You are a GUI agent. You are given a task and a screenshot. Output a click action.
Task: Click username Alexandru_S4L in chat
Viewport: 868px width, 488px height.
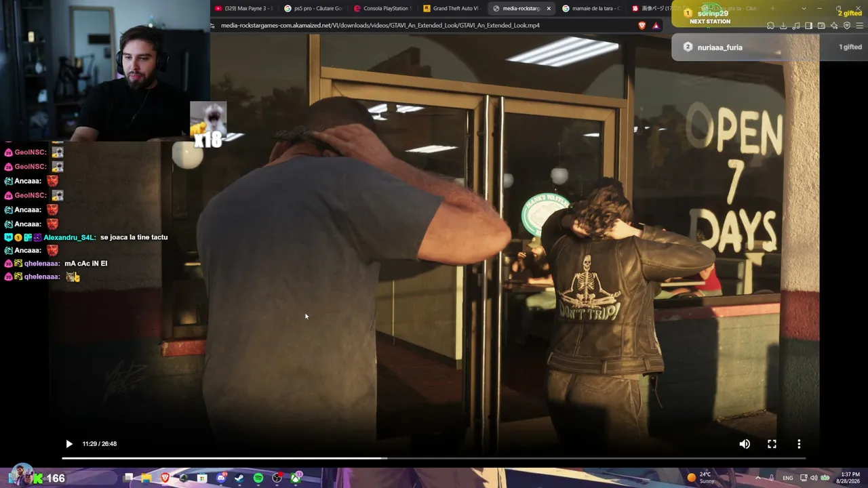(x=69, y=237)
